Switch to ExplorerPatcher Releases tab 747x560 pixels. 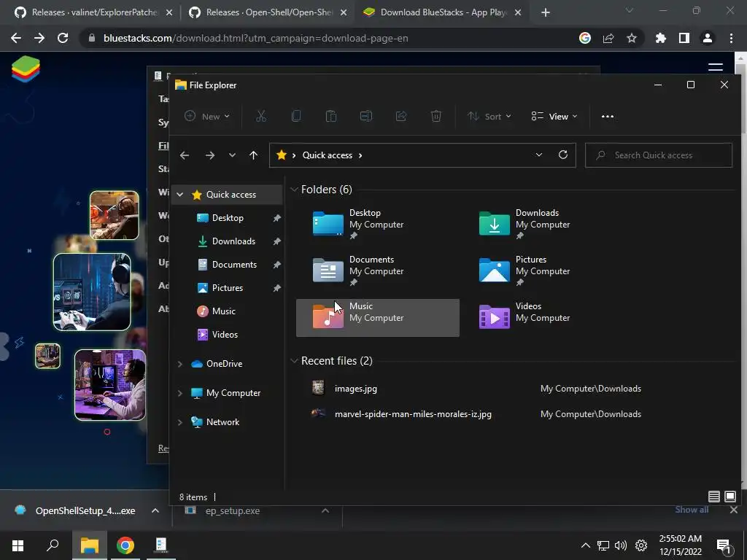(x=93, y=12)
